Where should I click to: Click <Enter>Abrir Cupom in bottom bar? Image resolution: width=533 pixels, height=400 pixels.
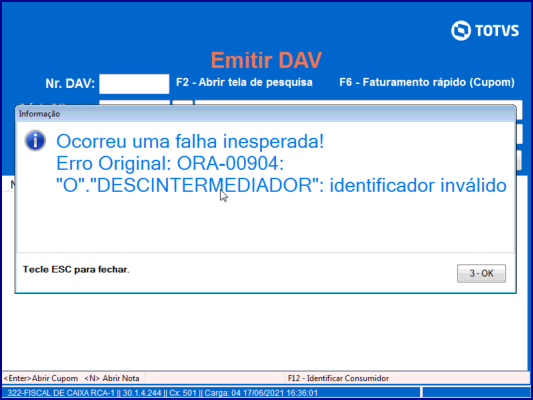41,378
